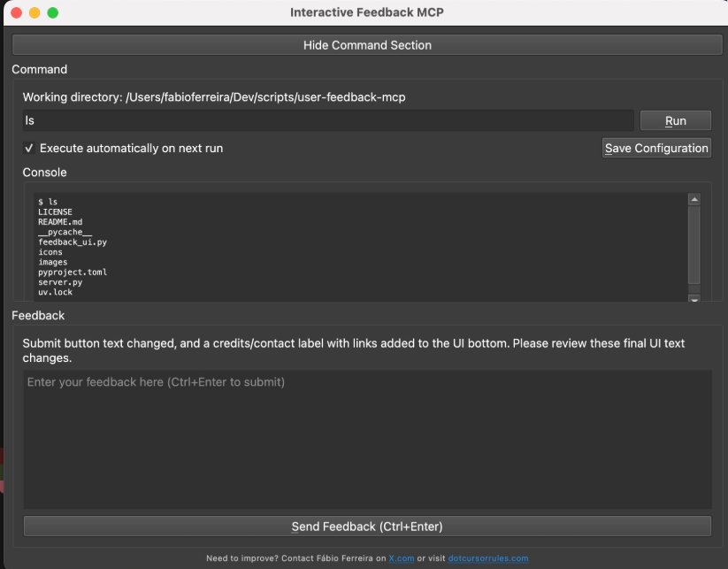Viewport: 728px width, 569px height.
Task: Click the console scroll down arrow
Action: click(694, 299)
